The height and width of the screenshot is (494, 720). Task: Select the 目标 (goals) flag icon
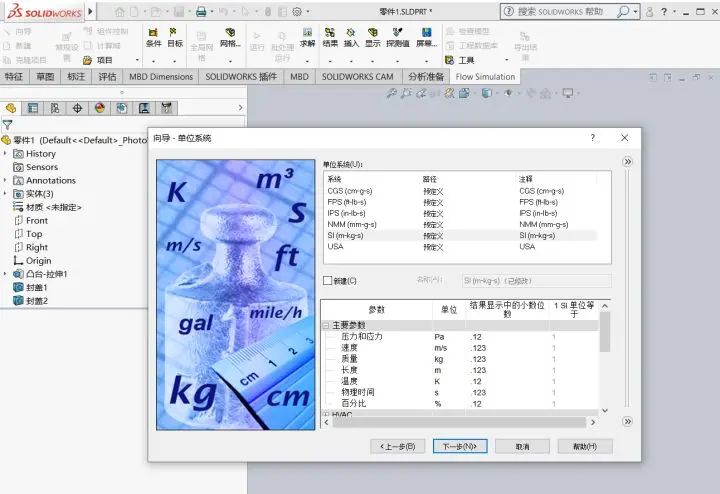pos(174,37)
